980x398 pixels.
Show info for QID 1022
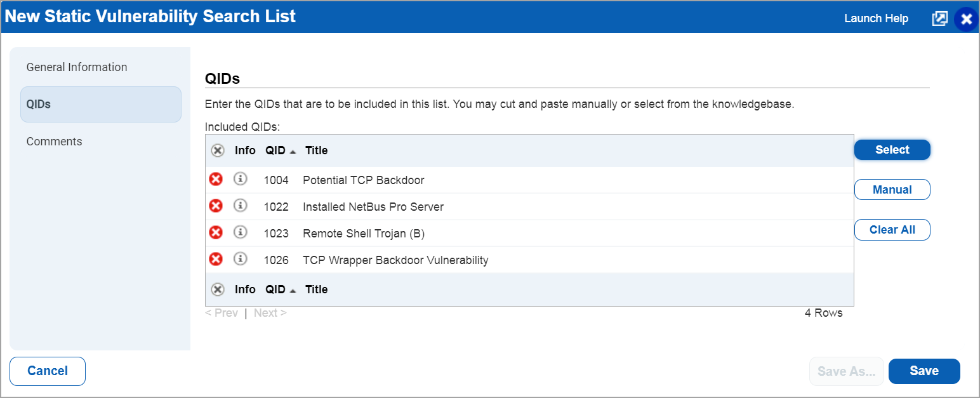(x=240, y=206)
